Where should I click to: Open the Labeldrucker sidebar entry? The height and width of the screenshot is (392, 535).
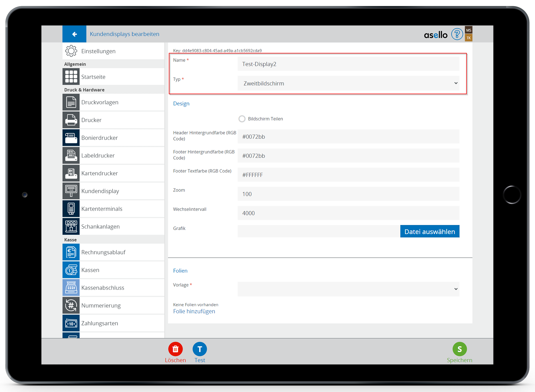(x=98, y=156)
